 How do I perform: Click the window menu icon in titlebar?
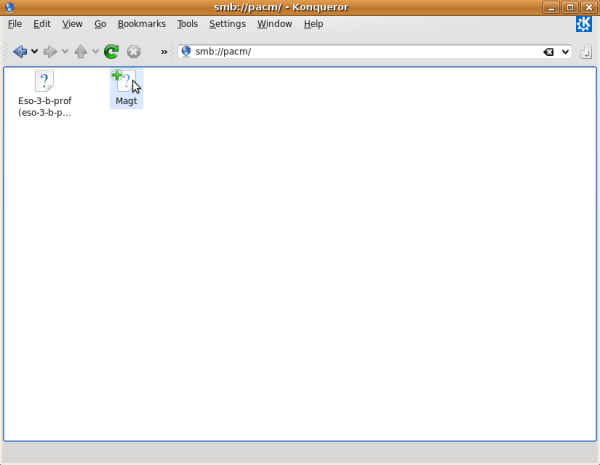(10, 7)
